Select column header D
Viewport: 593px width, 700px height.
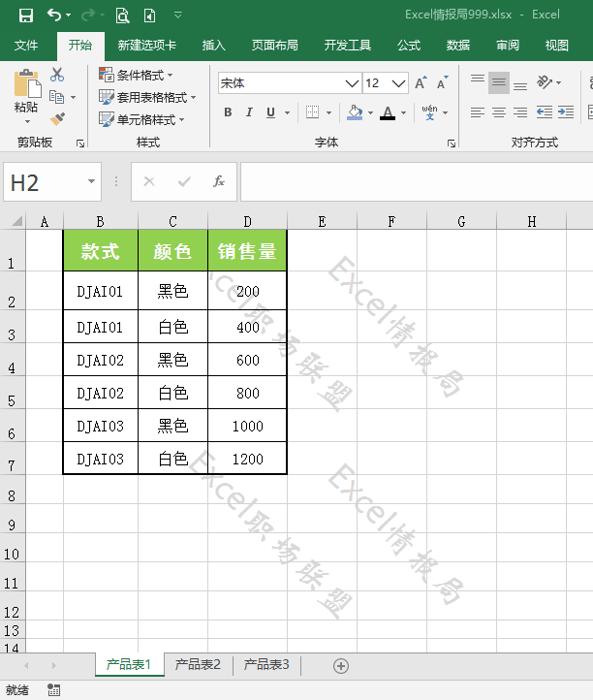tap(247, 221)
